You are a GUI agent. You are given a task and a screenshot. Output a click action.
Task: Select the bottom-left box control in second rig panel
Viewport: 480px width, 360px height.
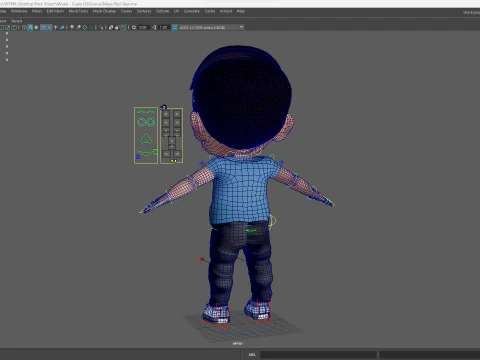pos(166,154)
